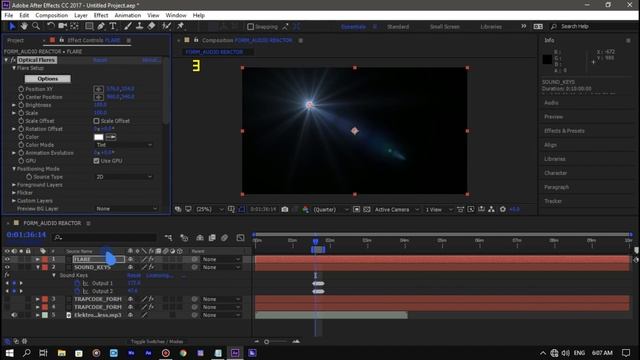
Task: Open the Animation menu
Action: pyautogui.click(x=127, y=15)
